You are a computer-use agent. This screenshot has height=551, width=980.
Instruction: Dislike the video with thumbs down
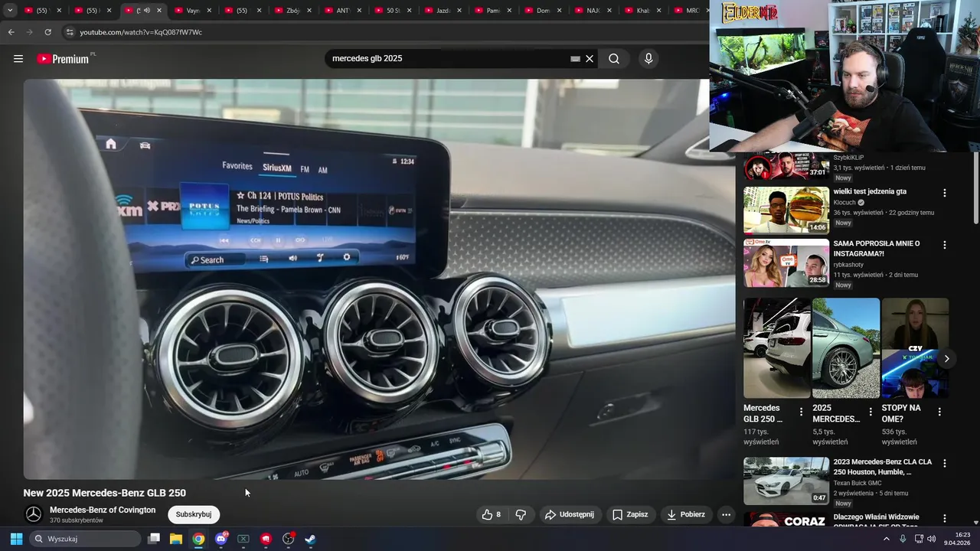click(521, 514)
